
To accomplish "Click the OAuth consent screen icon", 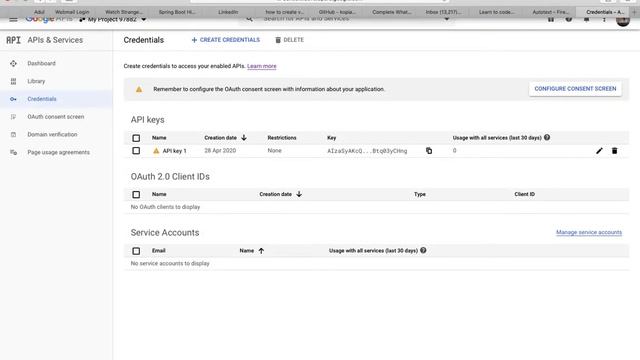I will pyautogui.click(x=13, y=117).
